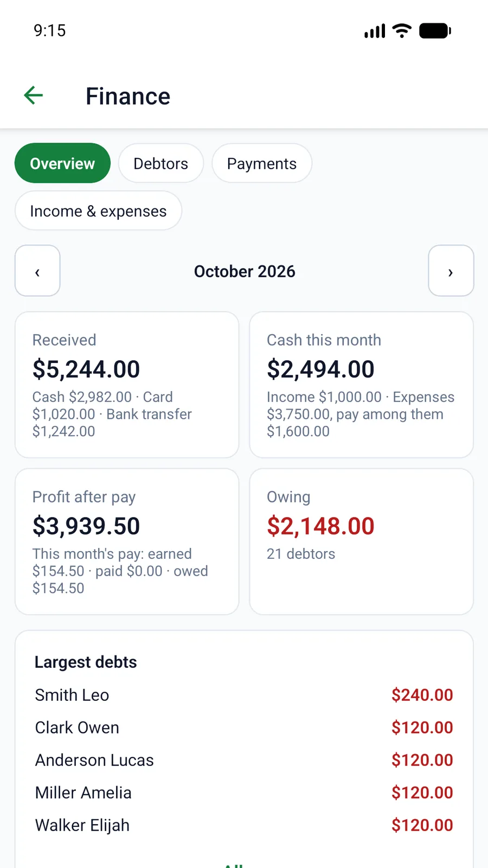Tap the green back arrow icon
Viewport: 488px width, 868px height.
[x=34, y=95]
